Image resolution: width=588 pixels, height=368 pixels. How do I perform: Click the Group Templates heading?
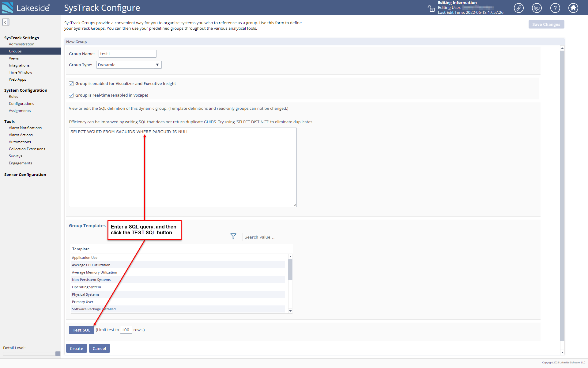point(87,226)
